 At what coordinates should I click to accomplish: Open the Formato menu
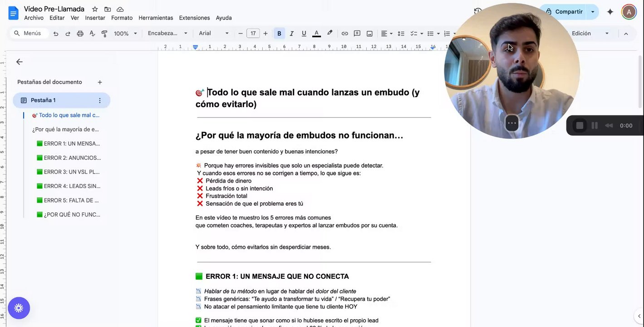(x=122, y=18)
